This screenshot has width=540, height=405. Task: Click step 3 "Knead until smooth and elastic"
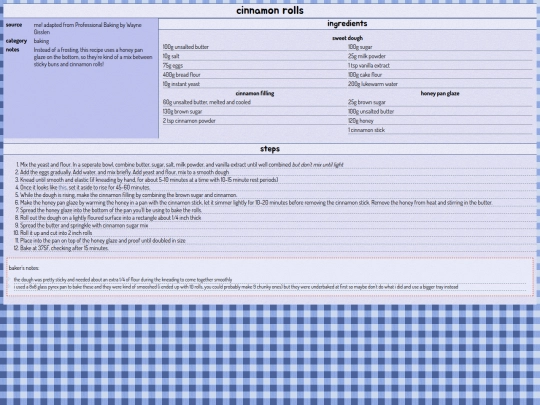149,180
